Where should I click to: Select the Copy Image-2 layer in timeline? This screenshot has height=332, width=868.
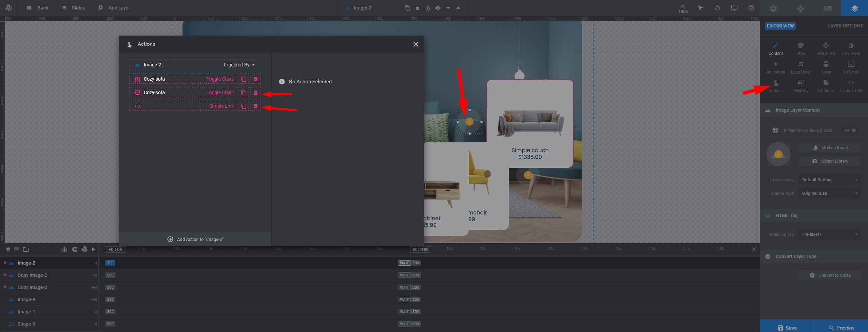click(x=32, y=275)
